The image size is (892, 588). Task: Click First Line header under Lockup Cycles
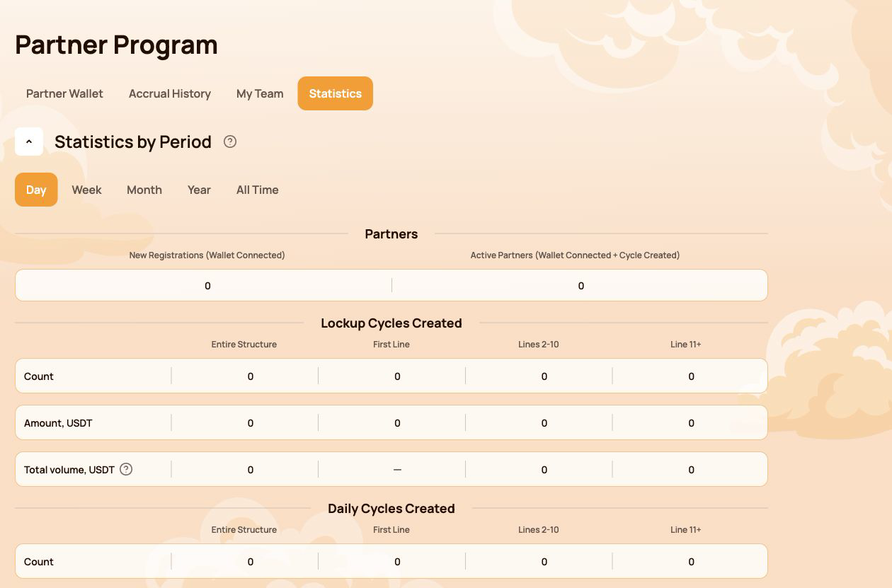click(391, 345)
